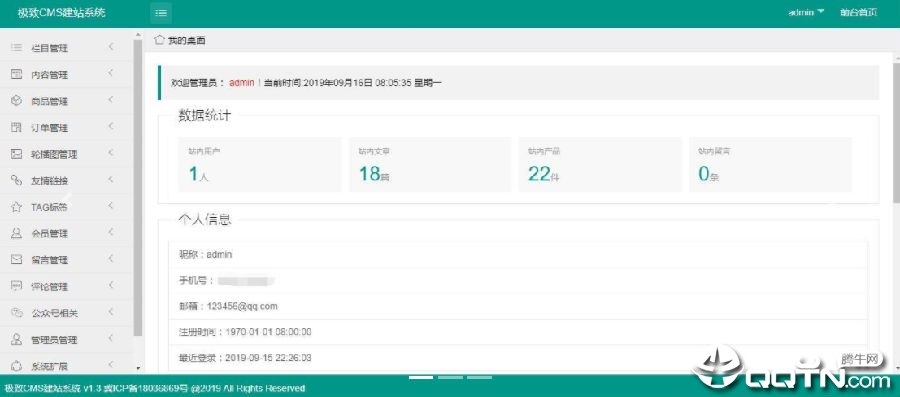Image resolution: width=900 pixels, height=397 pixels.
Task: Open the 公众号相关 menu label
Action: 55,313
